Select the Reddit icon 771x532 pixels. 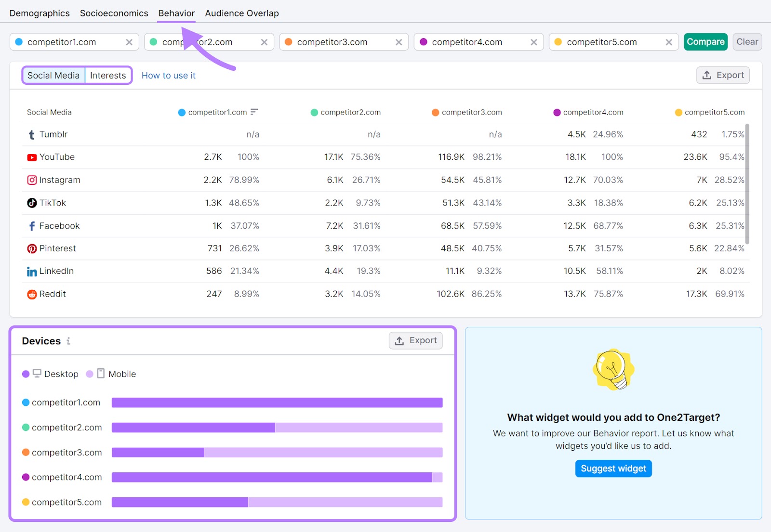click(x=31, y=294)
